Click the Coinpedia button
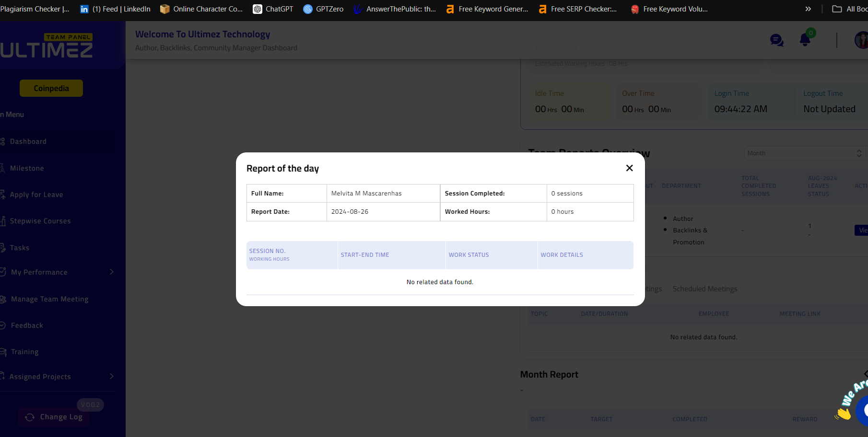Viewport: 868px width, 437px height. pos(51,88)
